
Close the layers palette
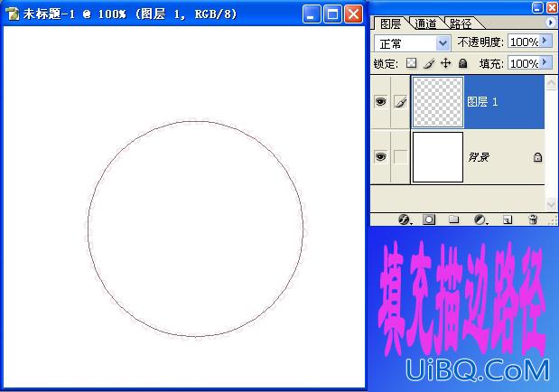click(552, 7)
